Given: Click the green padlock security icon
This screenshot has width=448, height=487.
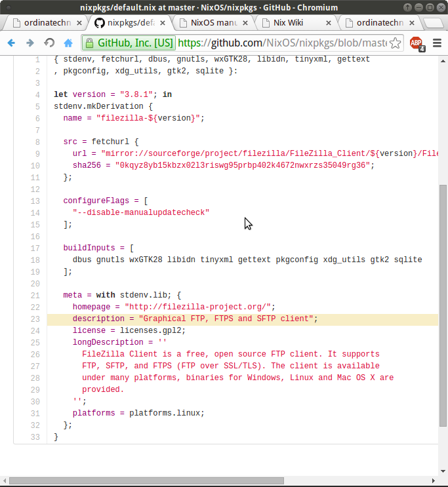Looking at the screenshot, I should (90, 43).
